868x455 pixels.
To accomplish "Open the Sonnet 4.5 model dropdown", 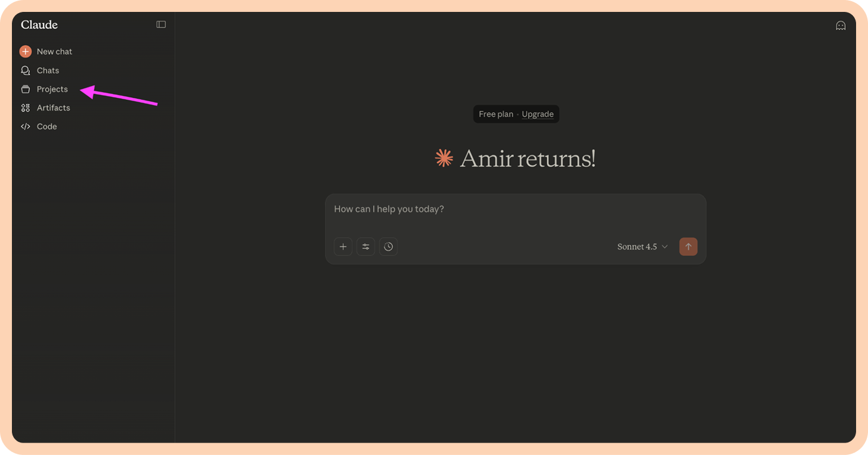I will coord(643,247).
